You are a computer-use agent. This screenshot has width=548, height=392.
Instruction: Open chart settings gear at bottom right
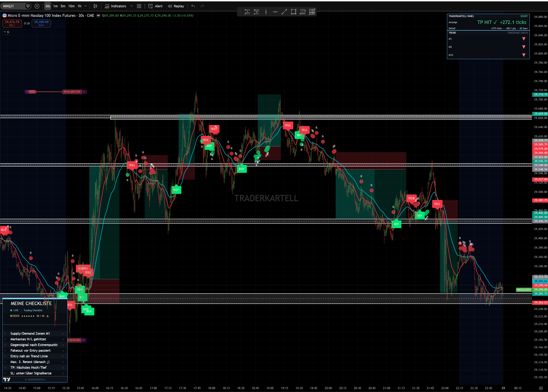pos(541,388)
